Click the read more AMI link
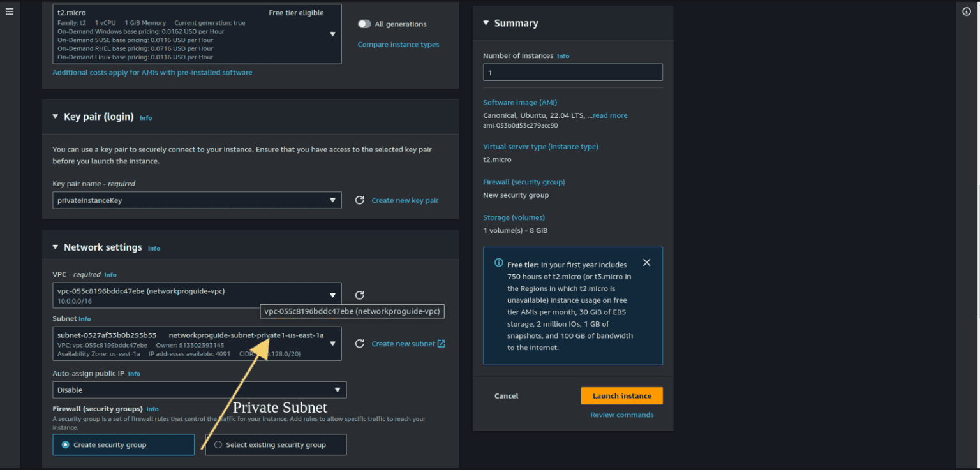Viewport: 980px width, 470px height. (609, 115)
